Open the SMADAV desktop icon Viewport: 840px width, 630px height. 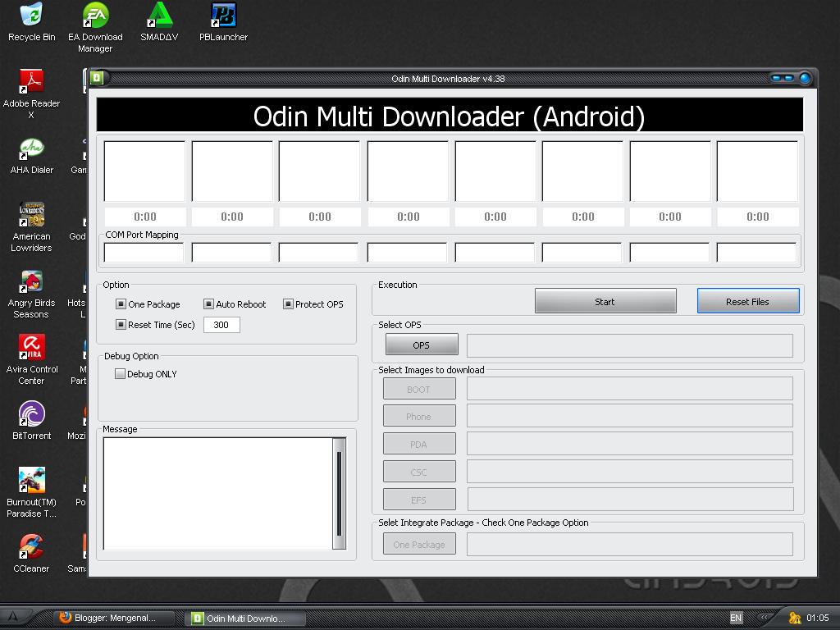159,22
